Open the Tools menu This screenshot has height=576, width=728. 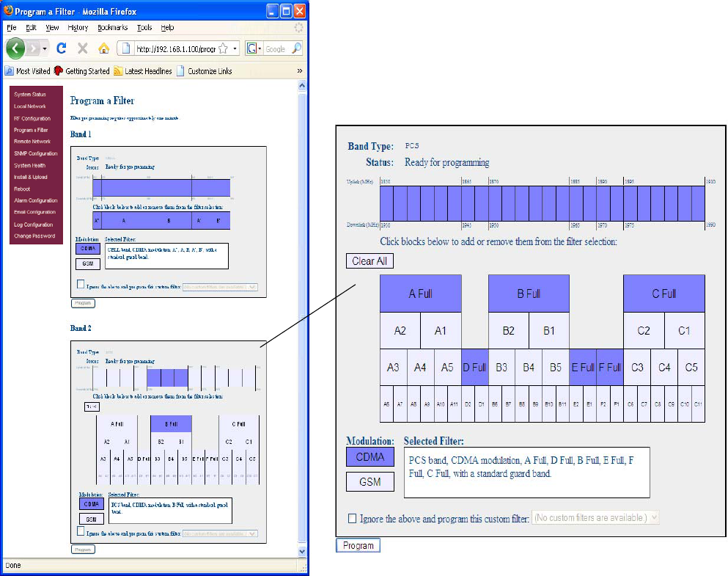pyautogui.click(x=144, y=28)
